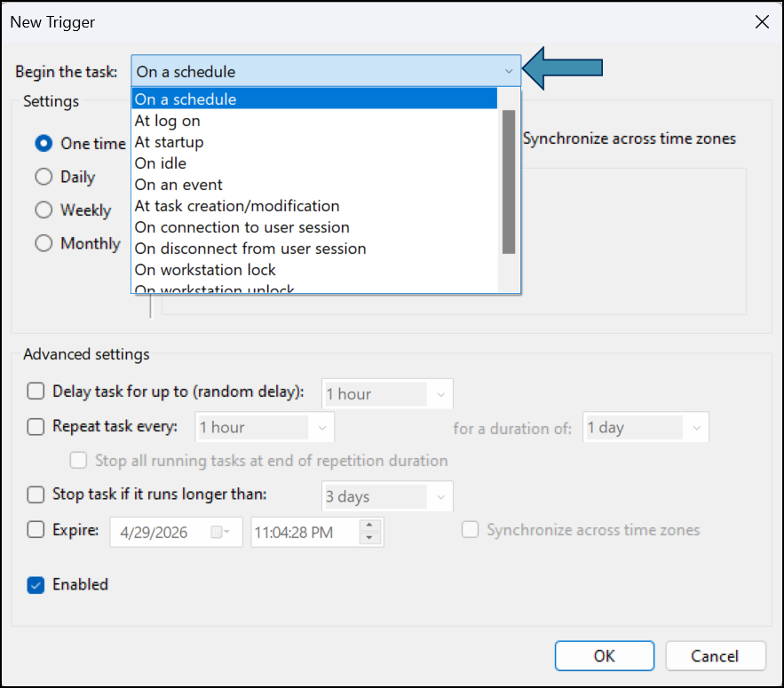Viewport: 784px width, 688px height.
Task: Select "At log on" from the list
Action: pyautogui.click(x=168, y=121)
